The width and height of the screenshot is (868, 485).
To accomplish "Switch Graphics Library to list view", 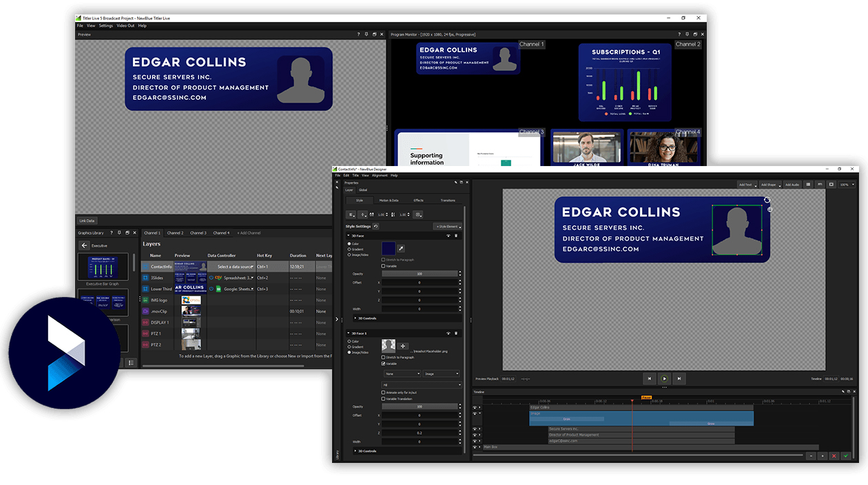I will point(131,362).
